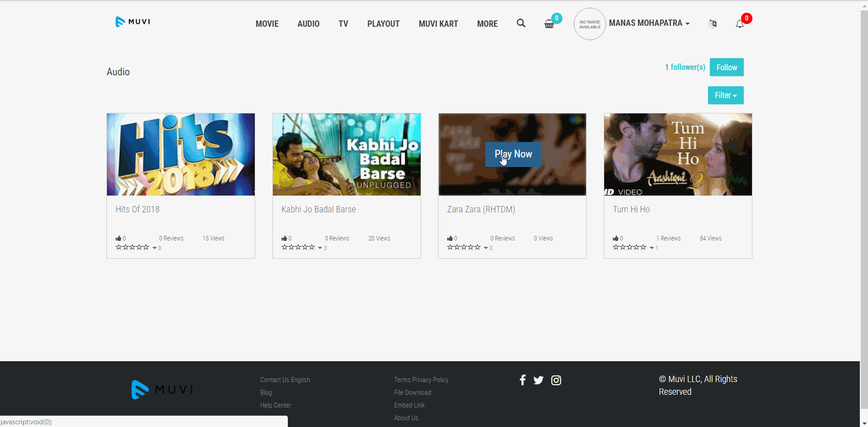Image resolution: width=868 pixels, height=427 pixels.
Task: Click thumbs-up icon on Hits Of 2018
Action: click(118, 238)
